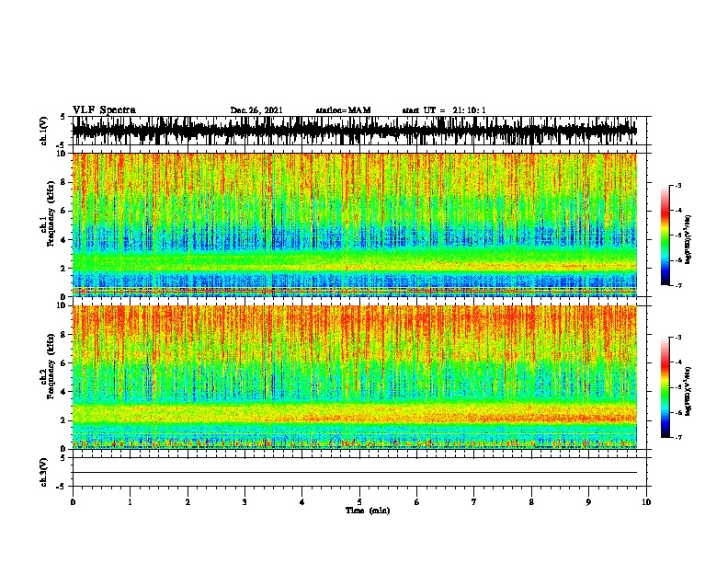Click the ch.1(V) waveform strip
This screenshot has width=728, height=563.
coord(354,131)
